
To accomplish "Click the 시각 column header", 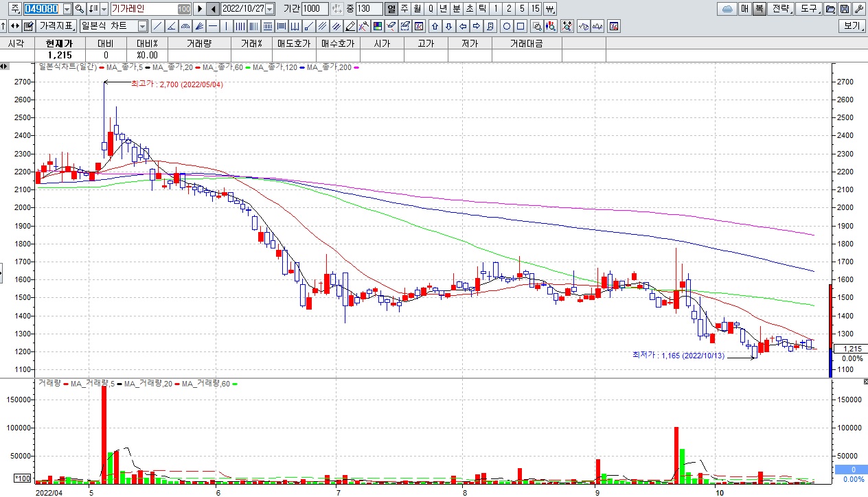I will (x=16, y=43).
